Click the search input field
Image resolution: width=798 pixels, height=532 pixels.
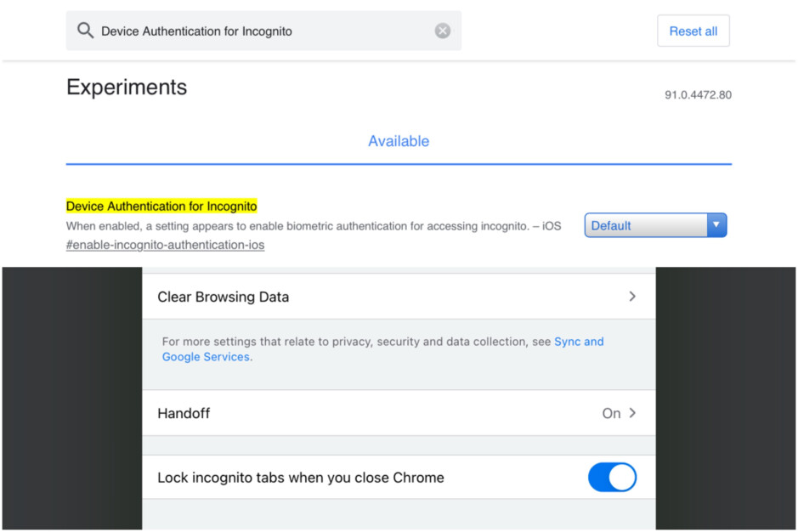[x=255, y=30]
